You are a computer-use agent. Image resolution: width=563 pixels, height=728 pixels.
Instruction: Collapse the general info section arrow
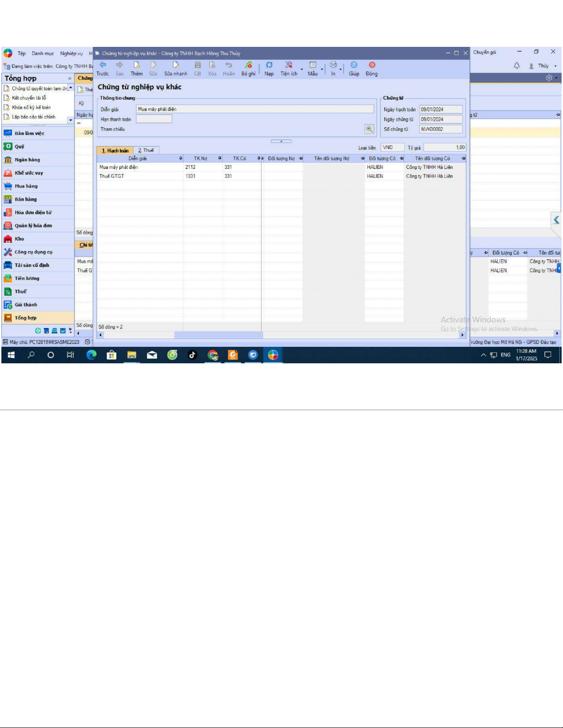click(x=281, y=141)
